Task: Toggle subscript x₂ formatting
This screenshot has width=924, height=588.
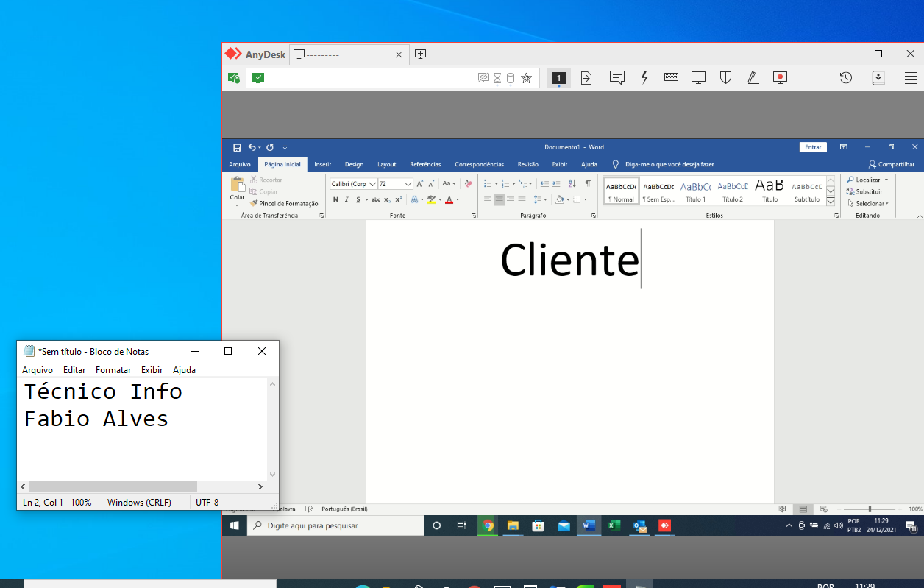Action: [388, 199]
